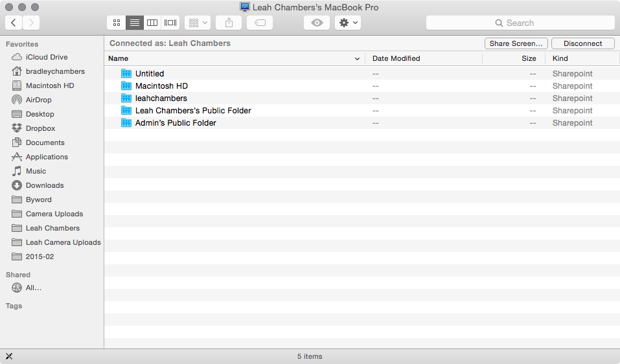Viewport: 620px width, 364px height.
Task: Open iCloud Drive in sidebar
Action: tap(46, 57)
